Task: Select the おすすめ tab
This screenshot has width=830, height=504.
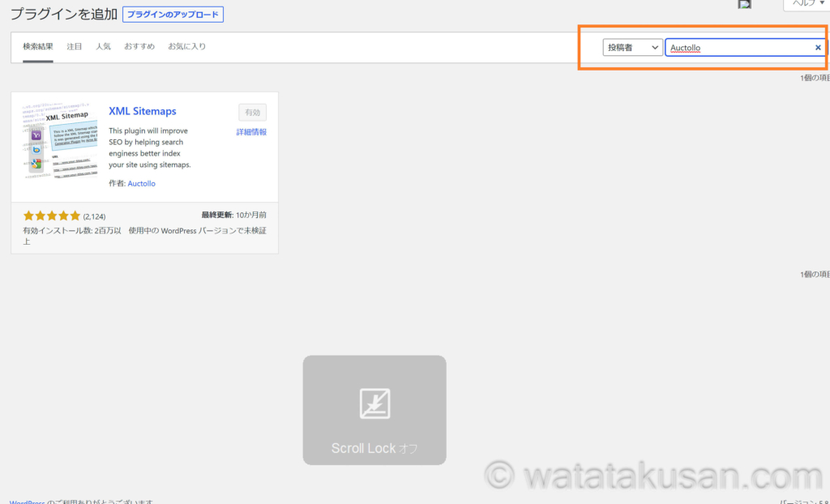Action: (139, 46)
